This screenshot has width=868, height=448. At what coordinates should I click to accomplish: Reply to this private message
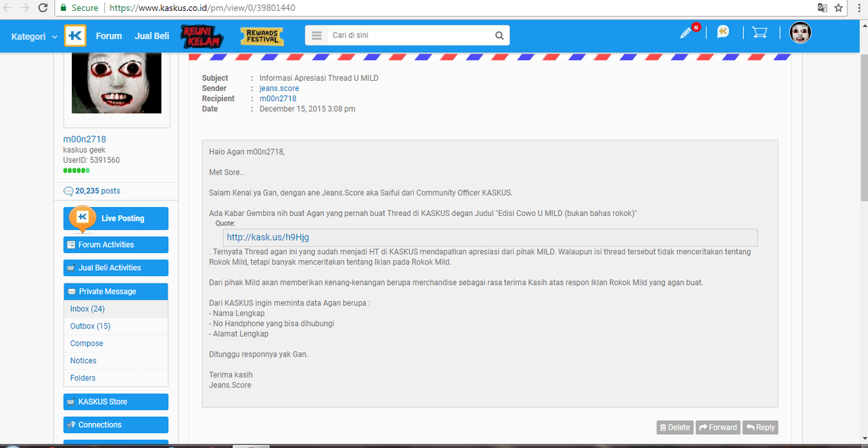(x=760, y=428)
